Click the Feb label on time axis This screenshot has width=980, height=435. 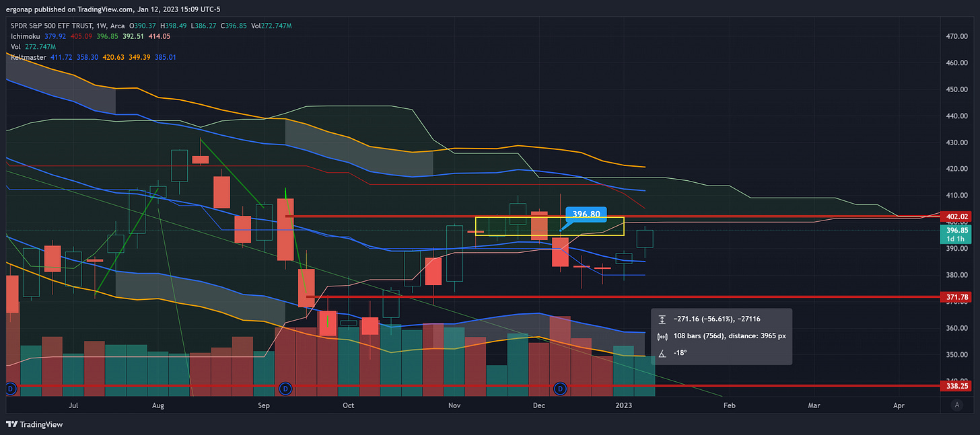click(x=729, y=405)
